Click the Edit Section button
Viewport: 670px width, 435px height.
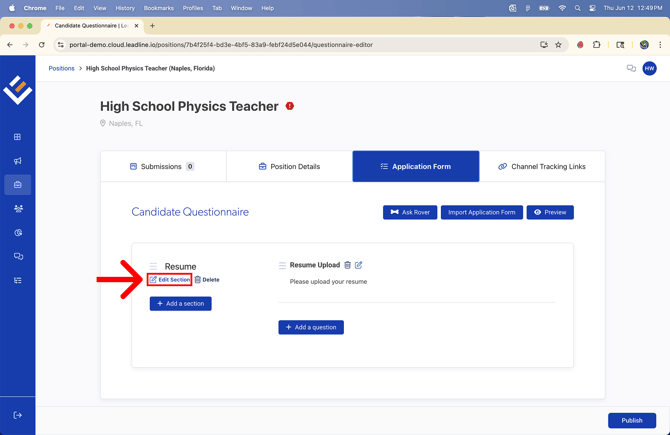(170, 280)
